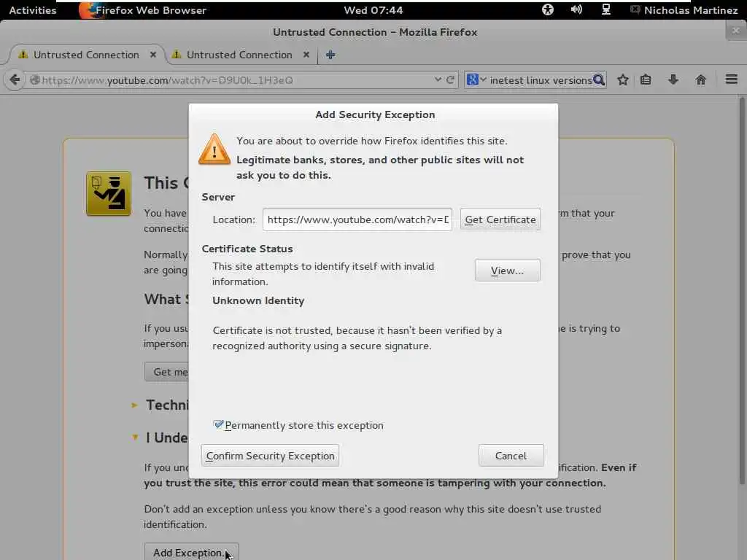Toggle Permanently store this exception checkbox
This screenshot has width=747, height=560.
pos(218,424)
